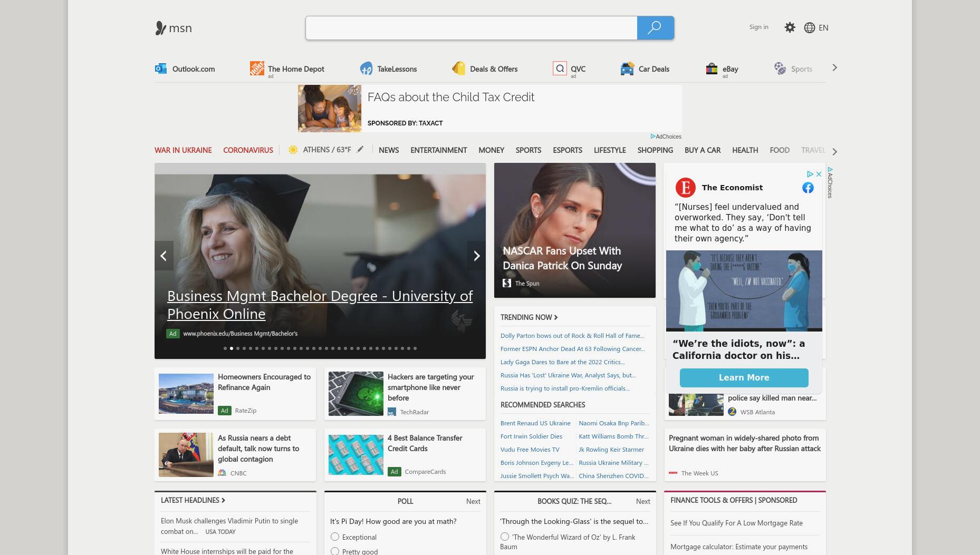This screenshot has width=980, height=555.
Task: Open Brent Renaud US Ukraine search
Action: [535, 423]
